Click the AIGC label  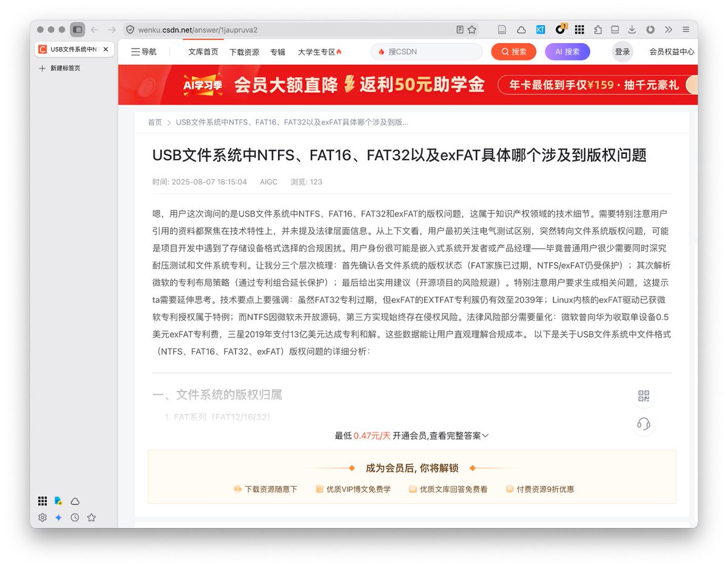269,182
